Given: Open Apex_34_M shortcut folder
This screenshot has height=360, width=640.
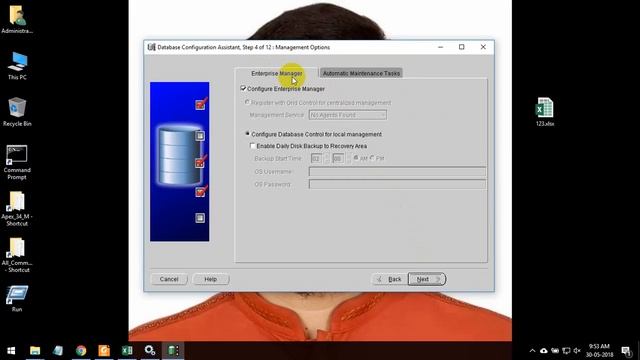Looking at the screenshot, I should tap(17, 209).
